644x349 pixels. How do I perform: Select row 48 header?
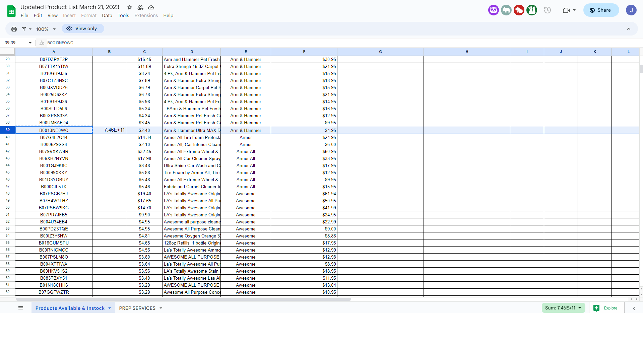click(x=7, y=194)
